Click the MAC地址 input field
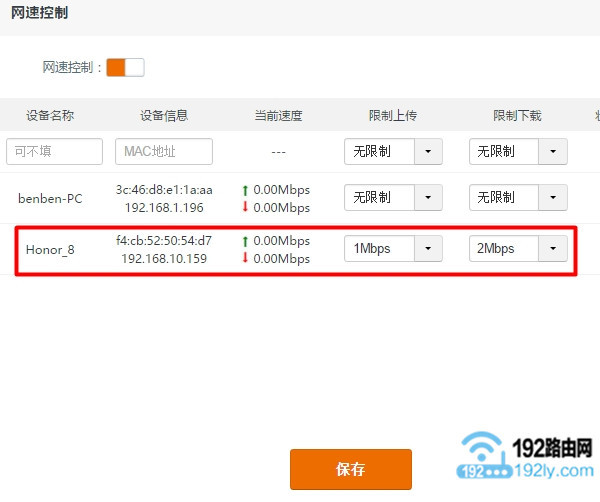 pos(164,151)
